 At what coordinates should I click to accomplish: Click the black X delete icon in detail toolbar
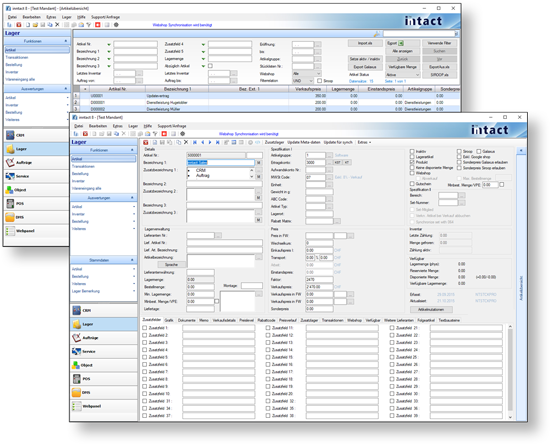tap(186, 142)
